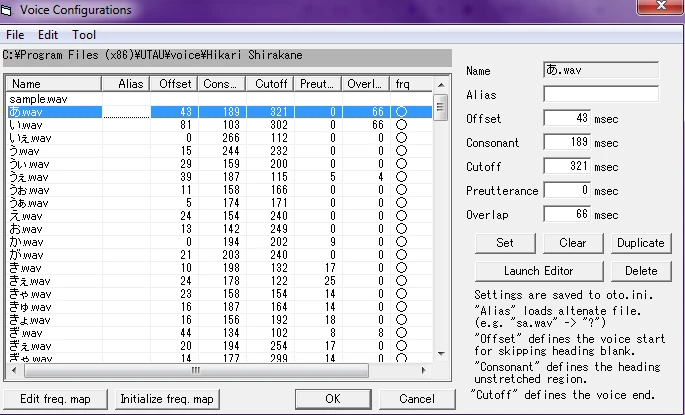The height and width of the screenshot is (415, 685).
Task: Select the い.wav row
Action: coord(220,125)
